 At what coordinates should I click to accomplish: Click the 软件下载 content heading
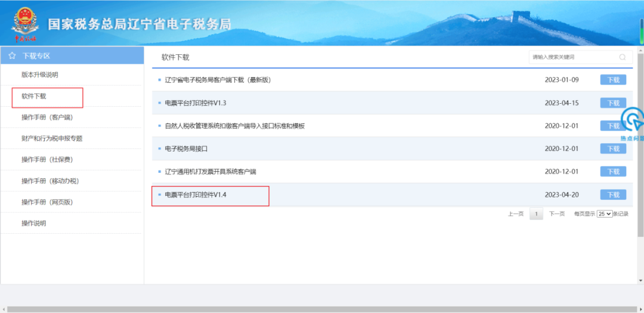pyautogui.click(x=175, y=57)
